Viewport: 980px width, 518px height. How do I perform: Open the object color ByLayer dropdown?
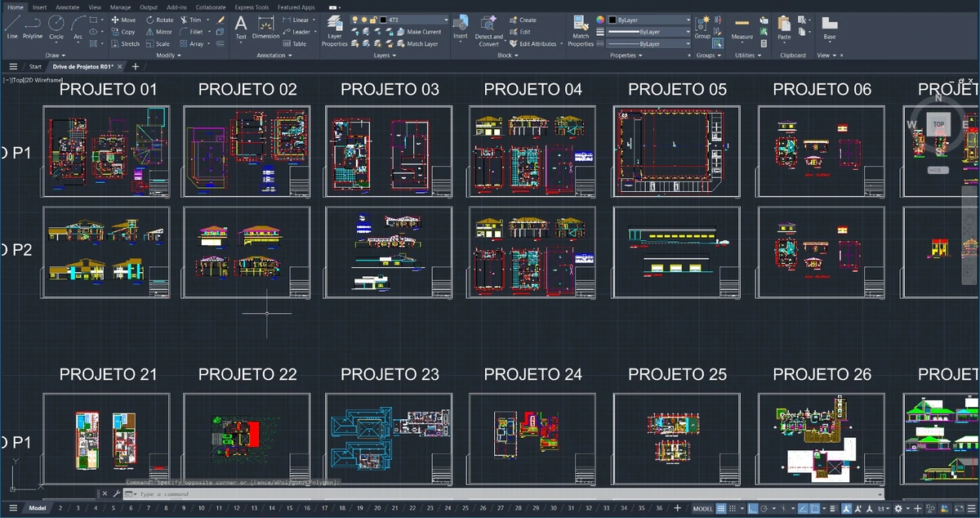[649, 20]
